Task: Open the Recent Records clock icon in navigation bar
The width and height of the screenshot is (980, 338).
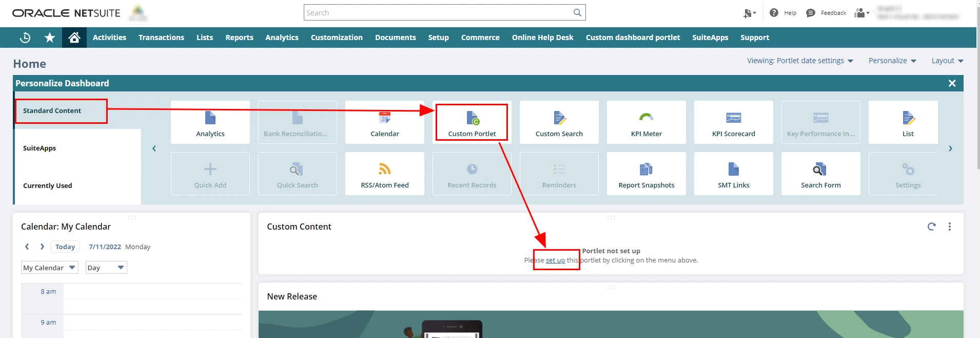Action: pos(25,37)
